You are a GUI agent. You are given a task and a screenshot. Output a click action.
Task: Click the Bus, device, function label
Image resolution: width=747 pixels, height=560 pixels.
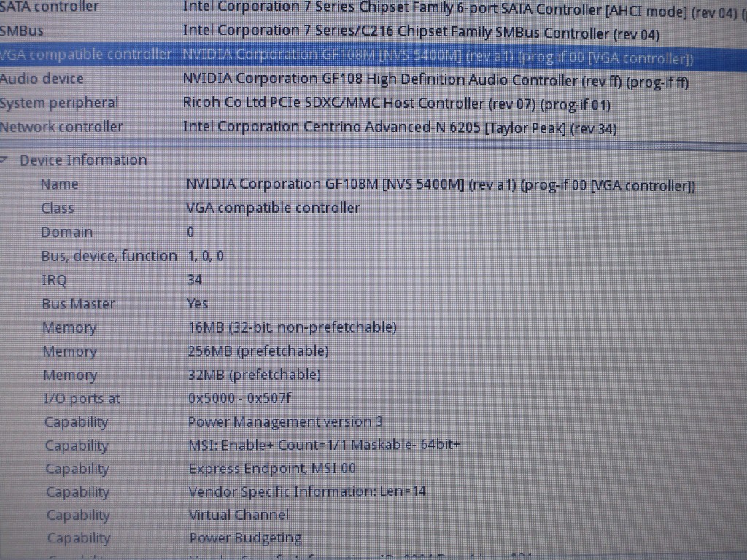109,256
